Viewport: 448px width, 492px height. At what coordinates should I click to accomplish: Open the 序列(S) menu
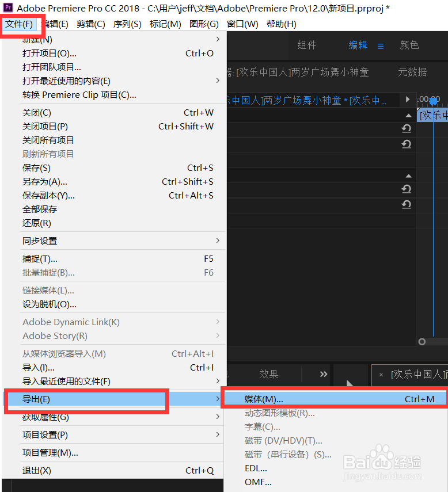point(127,24)
